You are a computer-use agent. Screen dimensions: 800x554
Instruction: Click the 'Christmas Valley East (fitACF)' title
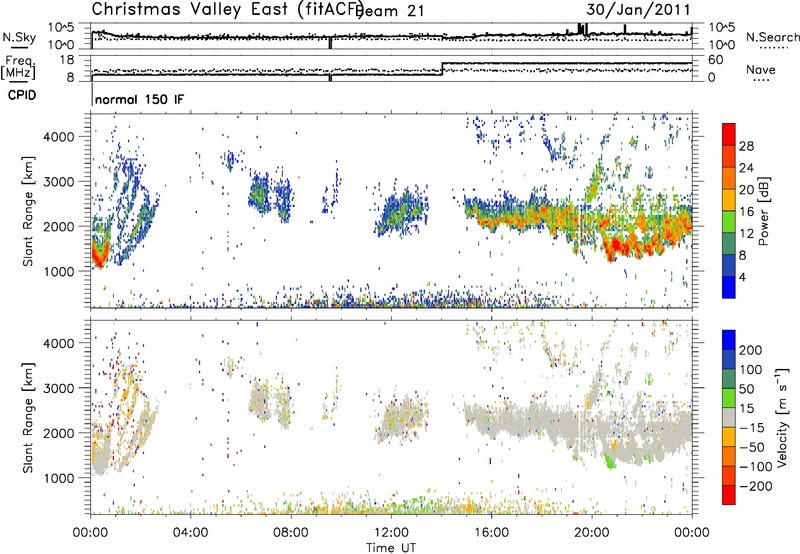228,9
